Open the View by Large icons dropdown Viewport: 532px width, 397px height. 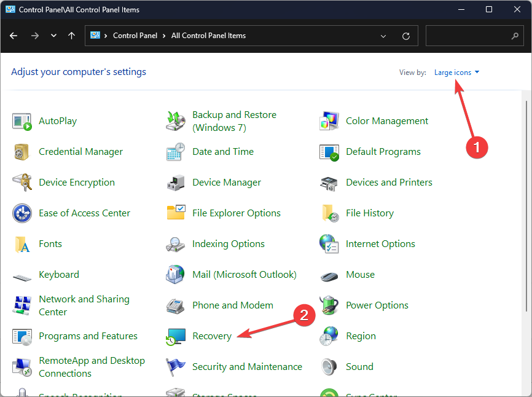click(x=456, y=73)
